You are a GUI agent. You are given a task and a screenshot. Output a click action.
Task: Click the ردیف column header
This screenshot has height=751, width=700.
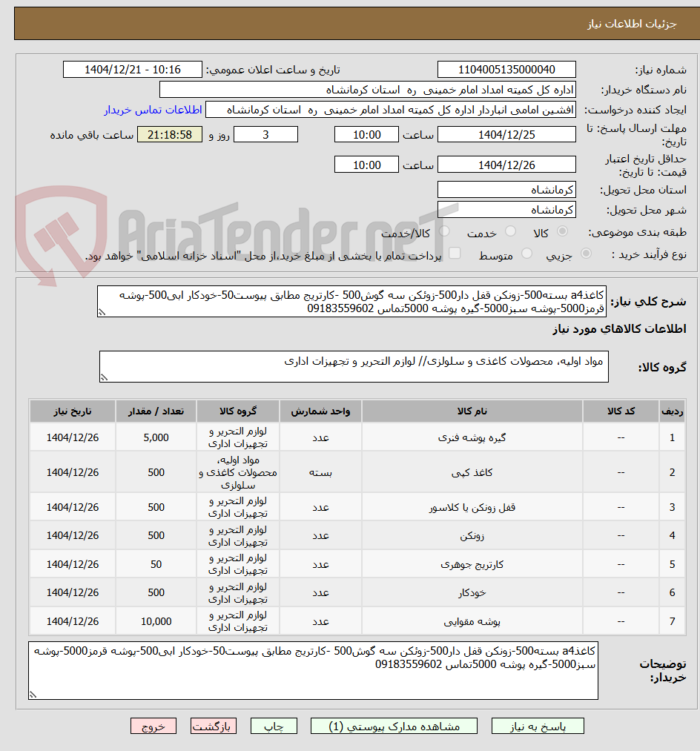click(673, 411)
